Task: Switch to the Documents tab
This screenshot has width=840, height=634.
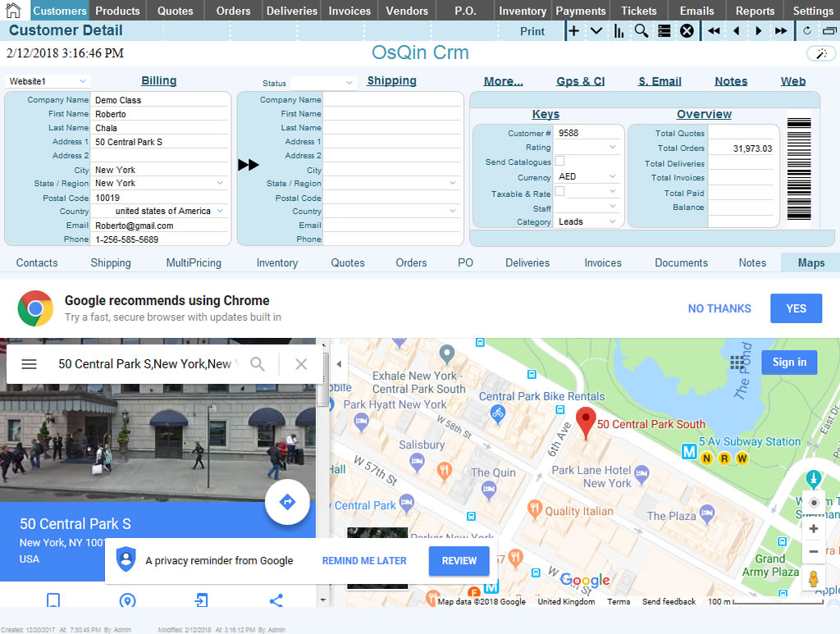Action: (x=682, y=263)
